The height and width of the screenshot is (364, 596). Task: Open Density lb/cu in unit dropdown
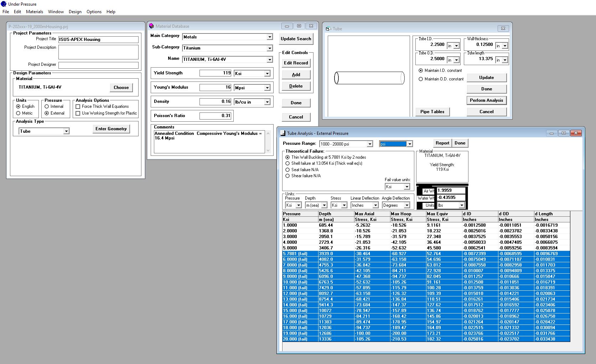[x=267, y=102]
